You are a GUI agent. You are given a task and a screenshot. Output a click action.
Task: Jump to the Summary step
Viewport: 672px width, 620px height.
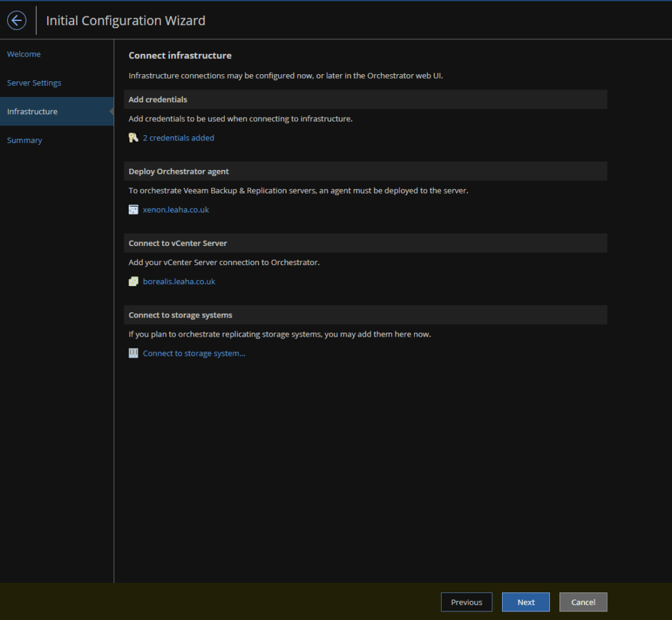(x=24, y=140)
